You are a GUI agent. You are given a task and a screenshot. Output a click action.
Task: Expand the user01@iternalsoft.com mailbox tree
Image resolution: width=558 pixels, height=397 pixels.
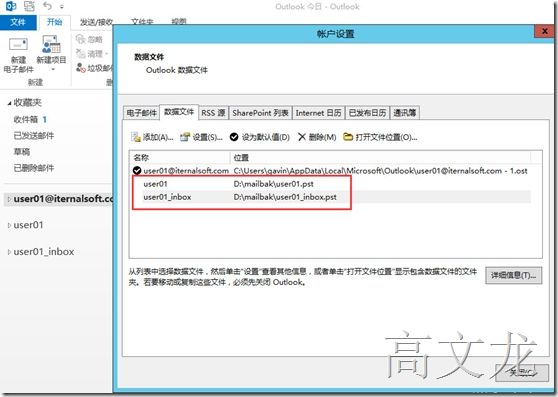pyautogui.click(x=9, y=199)
